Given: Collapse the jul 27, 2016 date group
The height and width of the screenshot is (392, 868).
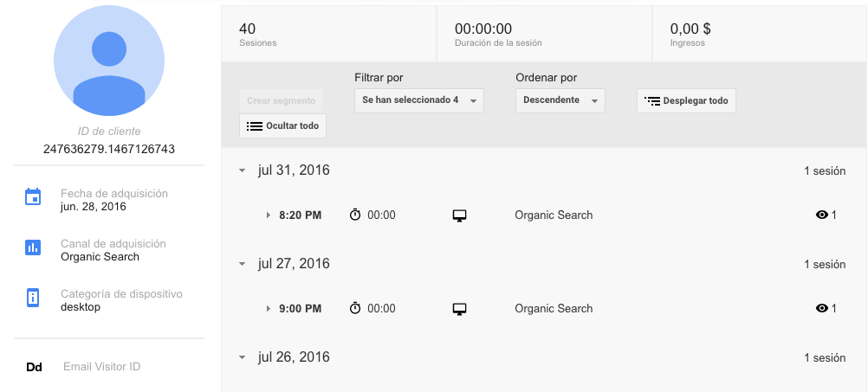Looking at the screenshot, I should pyautogui.click(x=243, y=264).
